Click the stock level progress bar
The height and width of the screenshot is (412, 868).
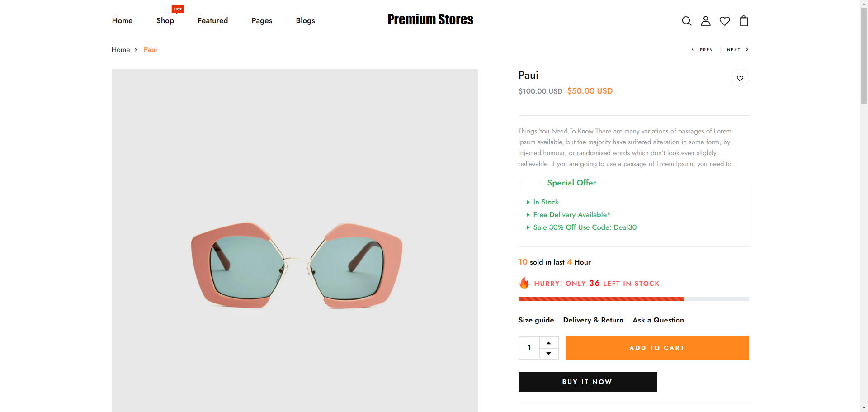point(633,299)
